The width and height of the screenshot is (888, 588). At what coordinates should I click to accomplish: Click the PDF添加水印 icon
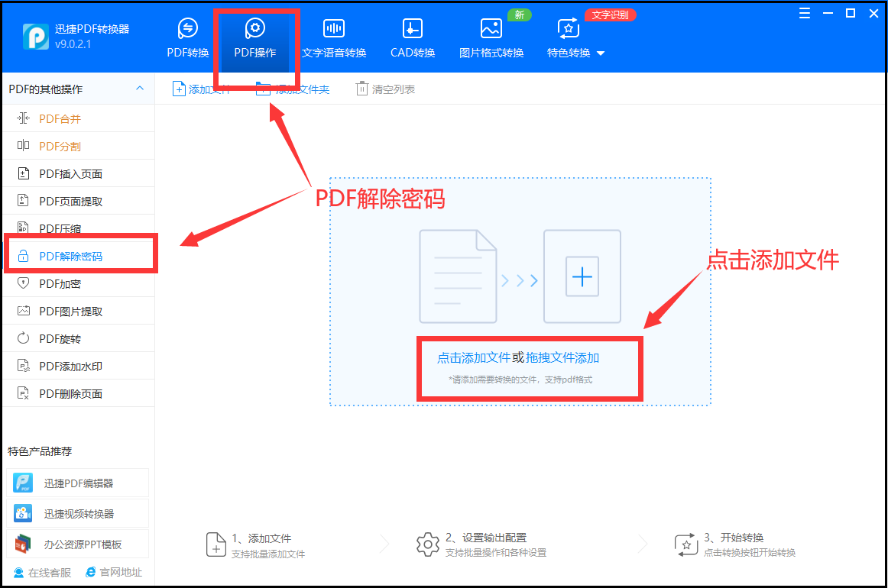(x=23, y=366)
